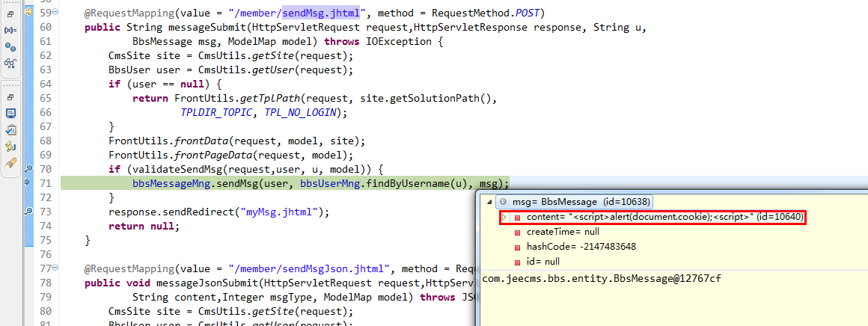
Task: Click the instruction pointer arrow at line 59
Action: coord(28,11)
